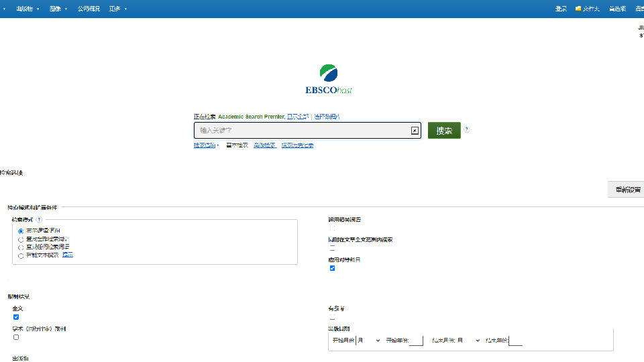644x362 pixels.
Task: Click the 开始年份 start year field
Action: coord(416,341)
